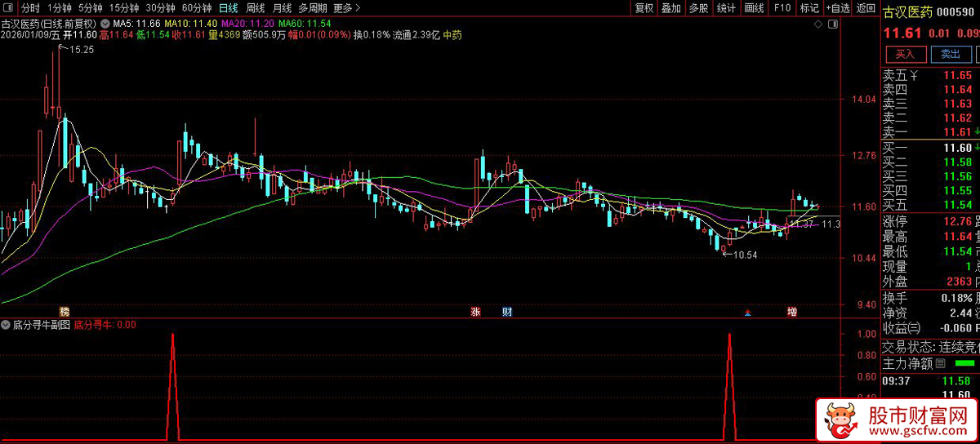Collapse the 底分寻牛副图 sub-chart panel
The image size is (980, 444).
6,324
